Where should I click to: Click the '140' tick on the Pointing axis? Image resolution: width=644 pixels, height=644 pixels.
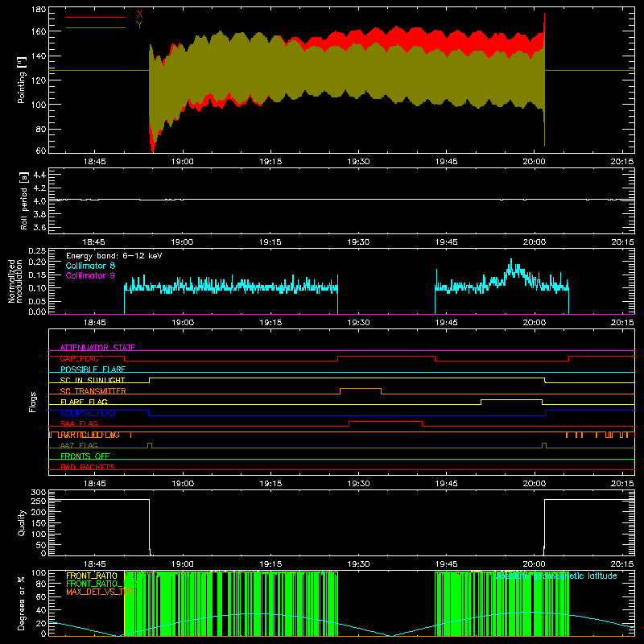point(39,56)
